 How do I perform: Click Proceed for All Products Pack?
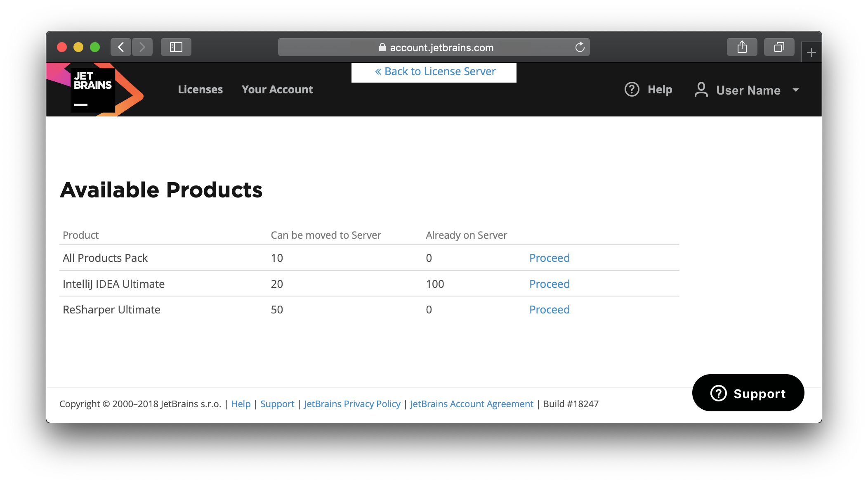click(x=548, y=258)
